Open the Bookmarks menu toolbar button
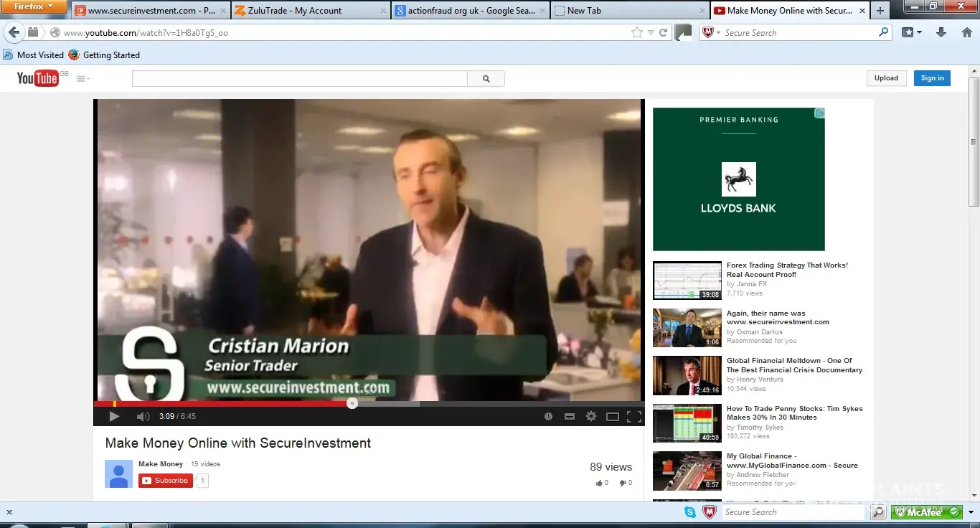 click(x=912, y=33)
